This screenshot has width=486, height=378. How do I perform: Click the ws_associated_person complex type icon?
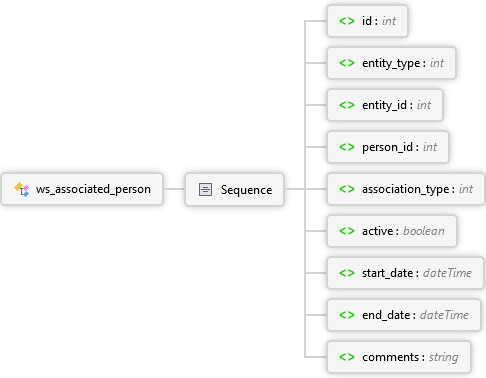(22, 189)
